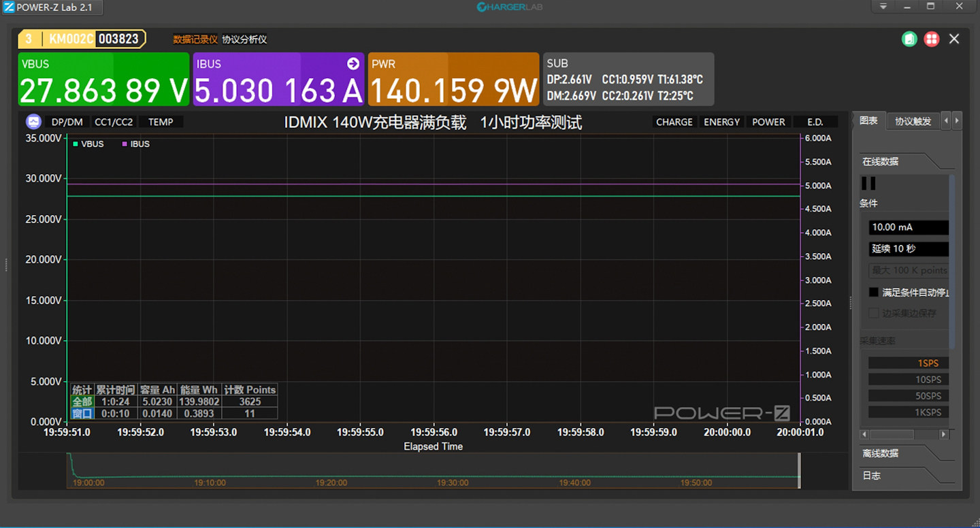
Task: Select the 1KSPS sampling rate
Action: pyautogui.click(x=909, y=412)
